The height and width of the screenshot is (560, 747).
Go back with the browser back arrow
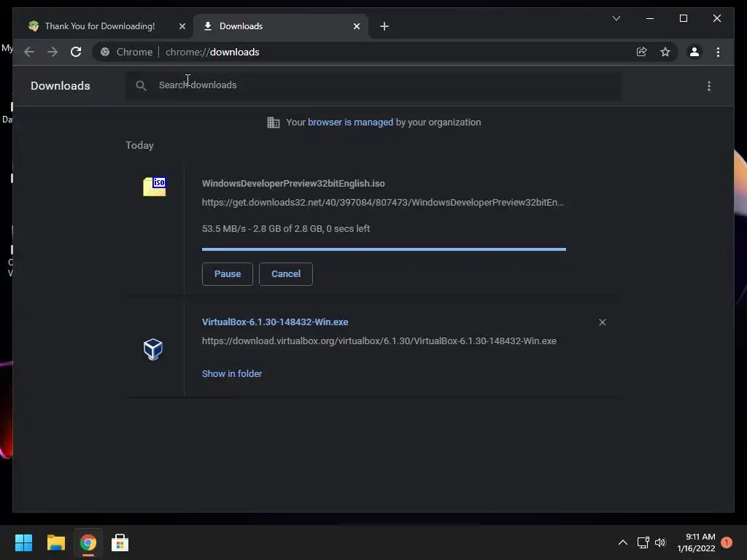(29, 52)
